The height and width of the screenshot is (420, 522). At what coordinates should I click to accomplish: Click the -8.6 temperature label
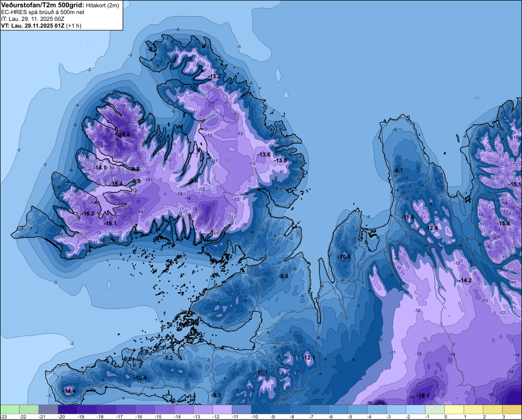tap(283, 276)
